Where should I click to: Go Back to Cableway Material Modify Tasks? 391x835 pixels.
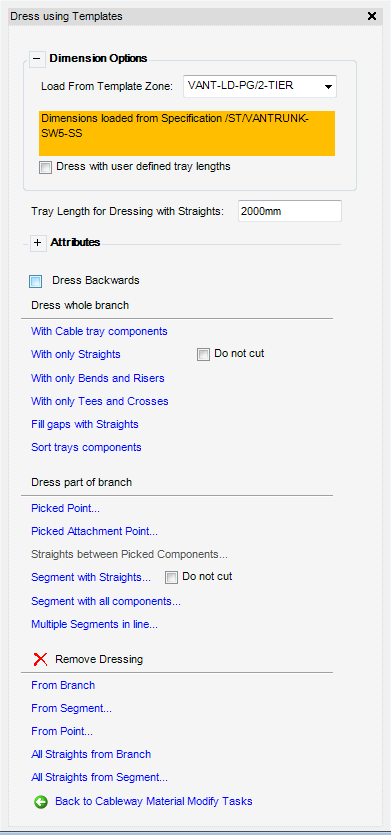click(x=154, y=801)
